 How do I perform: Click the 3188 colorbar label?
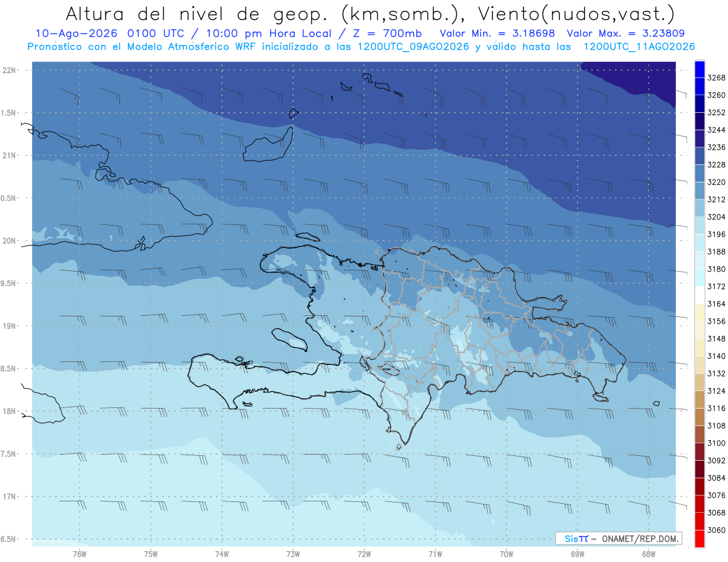point(716,252)
